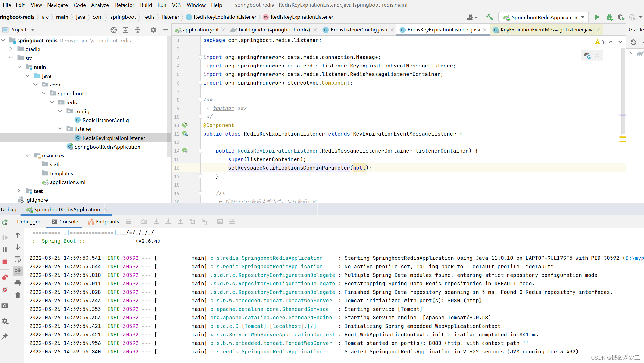This screenshot has width=644, height=363.
Task: Open the D:\myp path link in console log
Action: (x=635, y=258)
